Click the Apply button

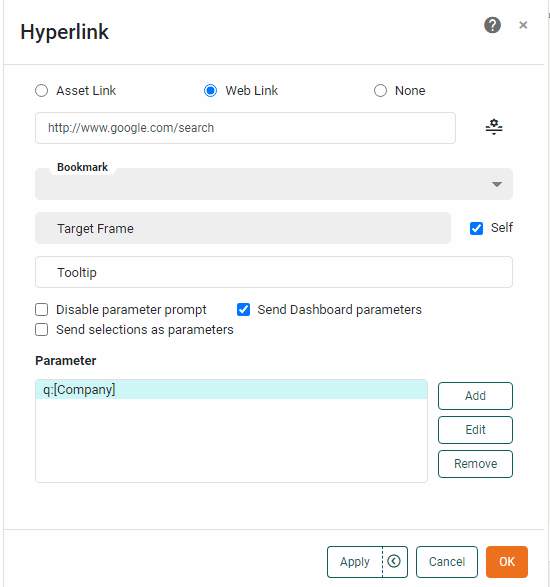coord(355,562)
